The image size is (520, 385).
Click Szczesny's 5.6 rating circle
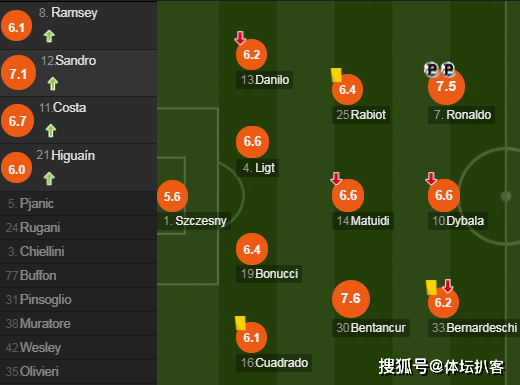[172, 196]
